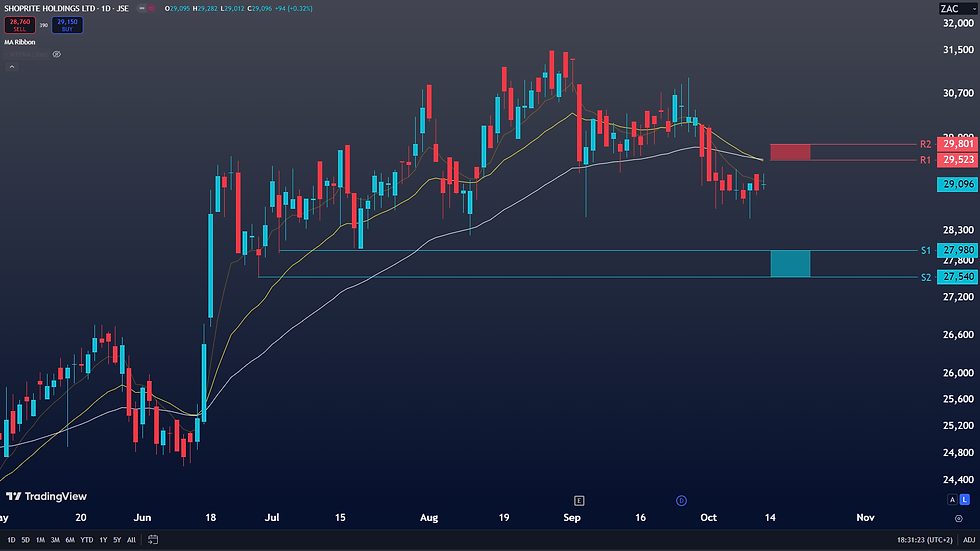980x551 pixels.
Task: Click the R2 text label on the chart
Action: pyautogui.click(x=926, y=144)
